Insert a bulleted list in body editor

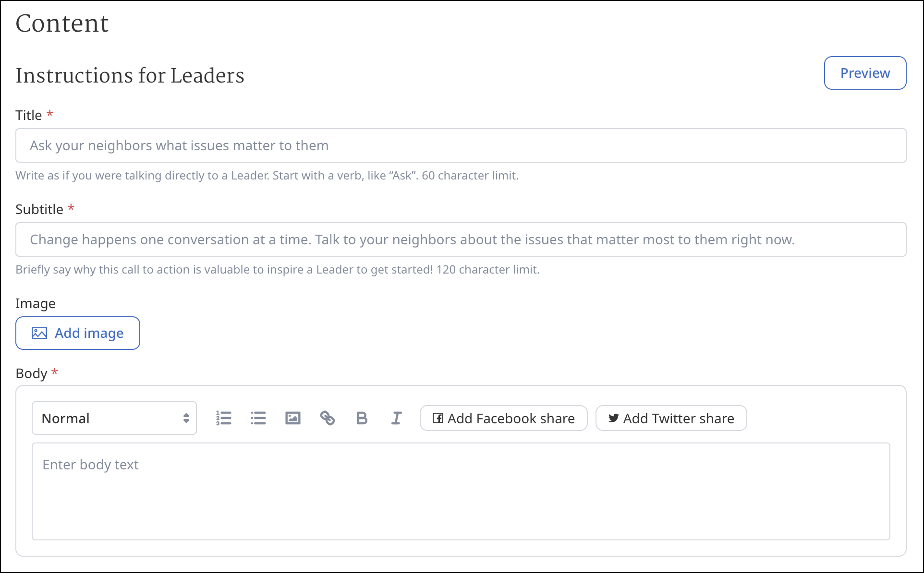[258, 418]
